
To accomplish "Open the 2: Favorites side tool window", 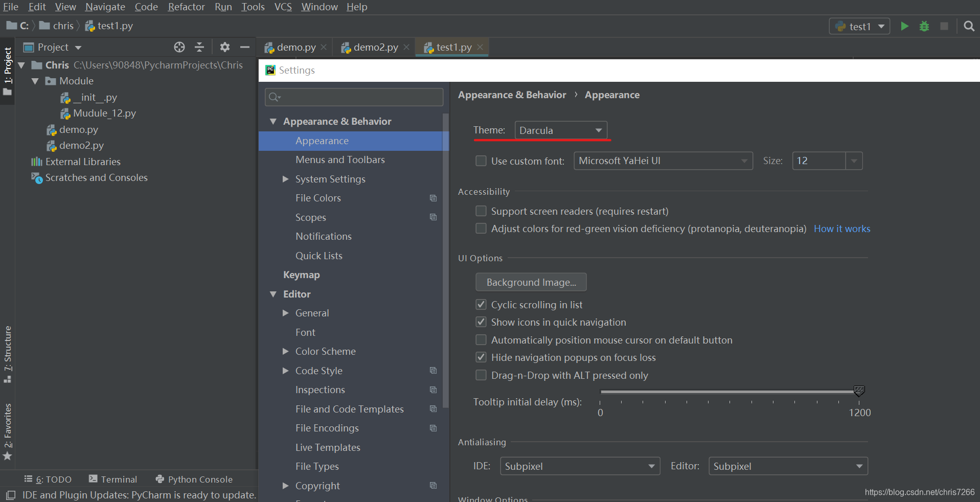I will point(7,431).
